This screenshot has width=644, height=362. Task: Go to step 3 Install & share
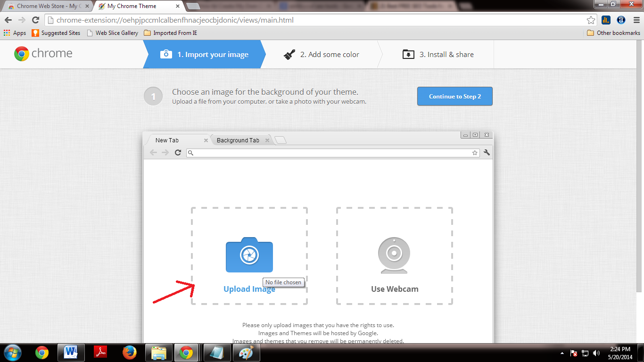438,54
